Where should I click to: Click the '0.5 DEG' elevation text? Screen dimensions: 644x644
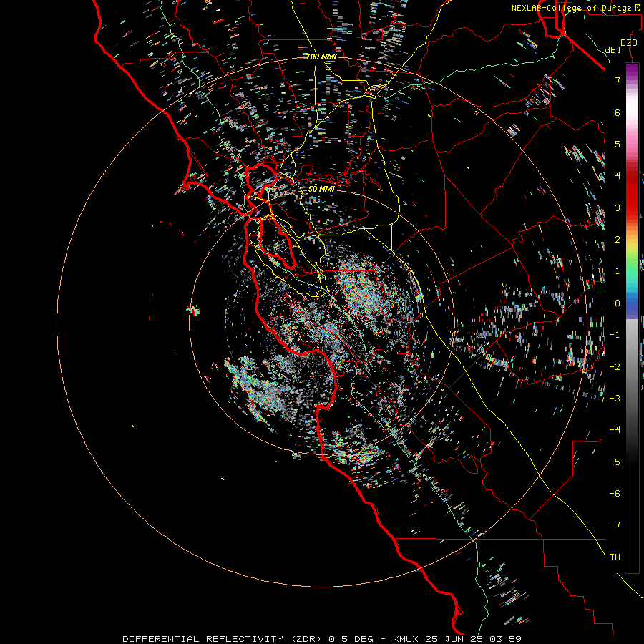(x=351, y=639)
